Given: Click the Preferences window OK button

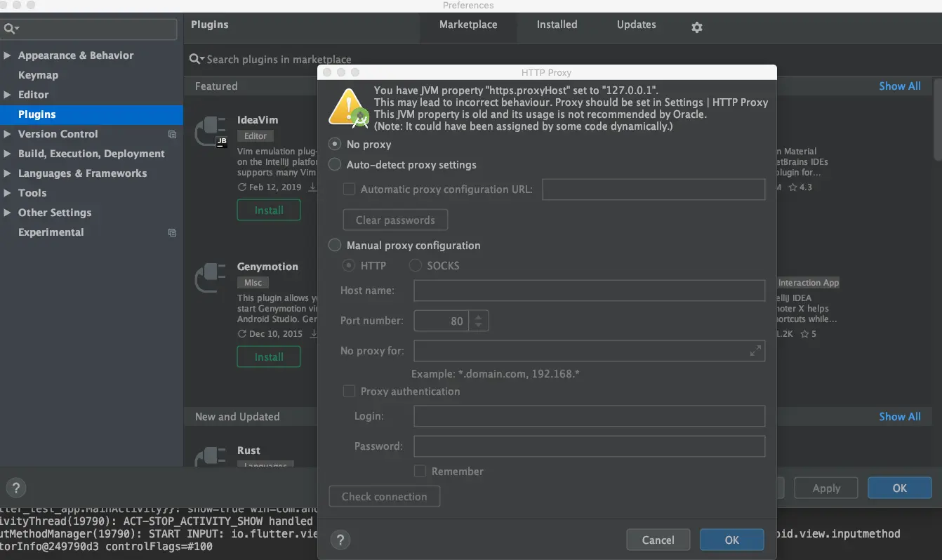Looking at the screenshot, I should pyautogui.click(x=899, y=488).
